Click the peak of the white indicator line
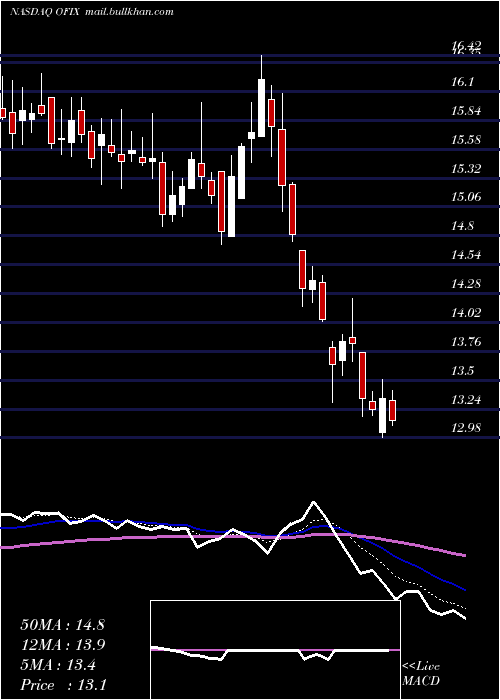Viewport: 500px width, 700px height. 313,503
